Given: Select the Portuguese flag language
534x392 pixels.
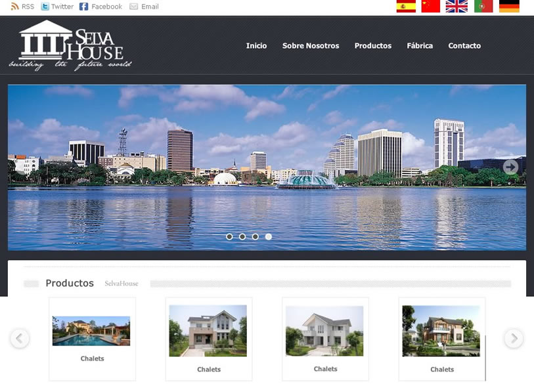Looking at the screenshot, I should 483,7.
